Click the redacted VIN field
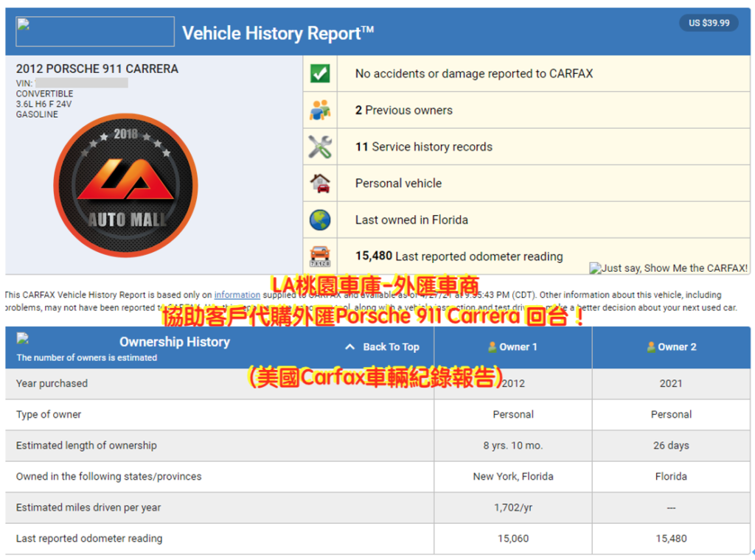This screenshot has width=755, height=560. [x=82, y=83]
